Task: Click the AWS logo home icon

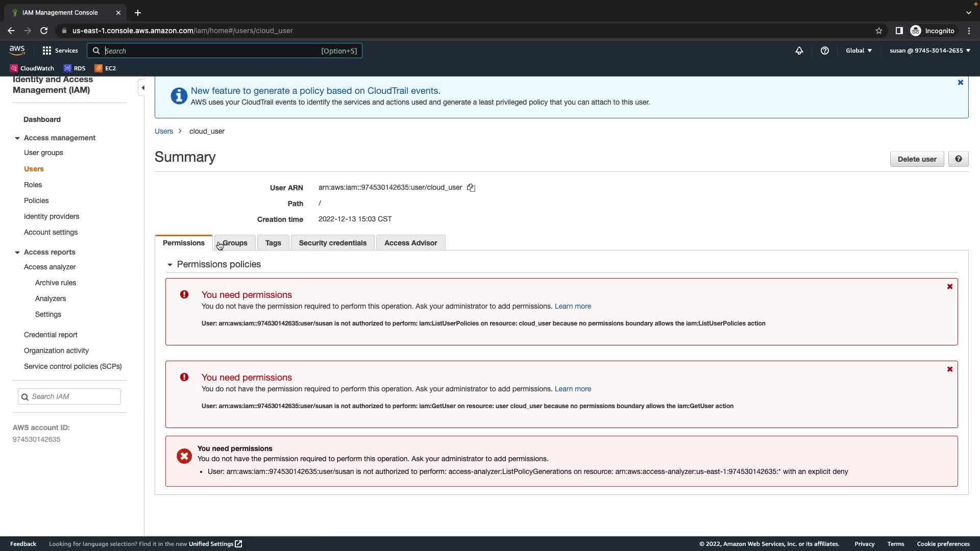Action: [17, 50]
